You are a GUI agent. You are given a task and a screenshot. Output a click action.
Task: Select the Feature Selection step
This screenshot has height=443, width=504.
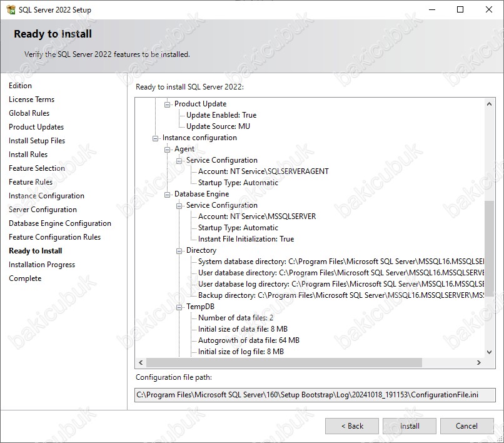[x=37, y=168]
